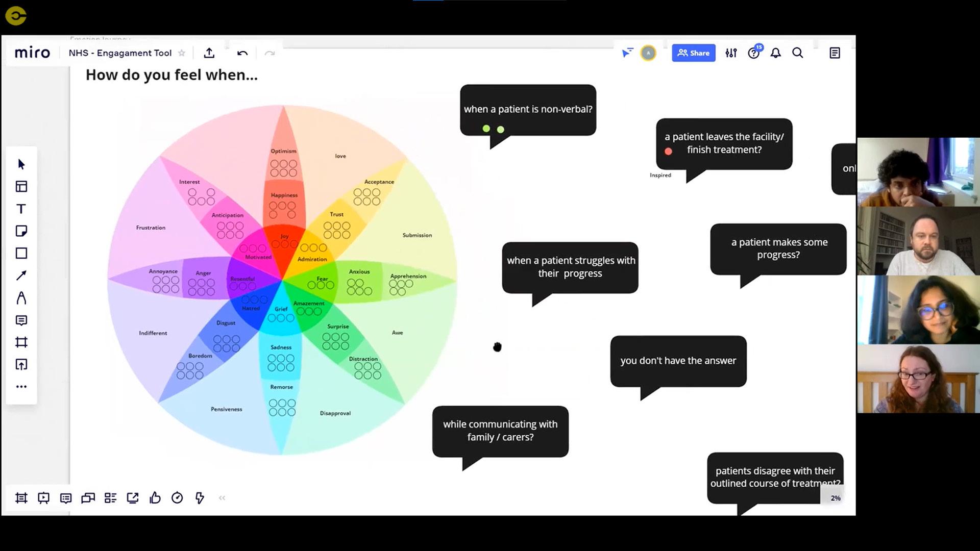Open the templates tool in sidebar
This screenshot has width=980, height=551.
click(x=21, y=187)
